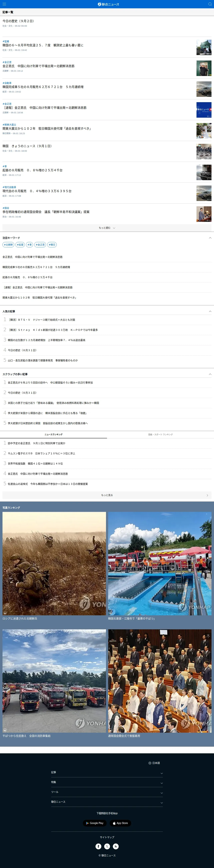Click the #国会 hashtag label
Screen dimensions: 214x868
click(6, 208)
